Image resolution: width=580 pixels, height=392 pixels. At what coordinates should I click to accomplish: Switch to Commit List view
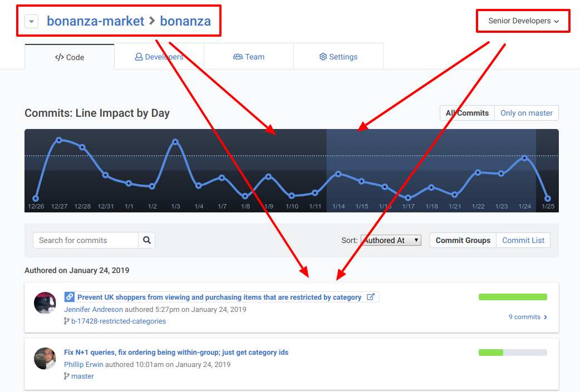click(523, 240)
